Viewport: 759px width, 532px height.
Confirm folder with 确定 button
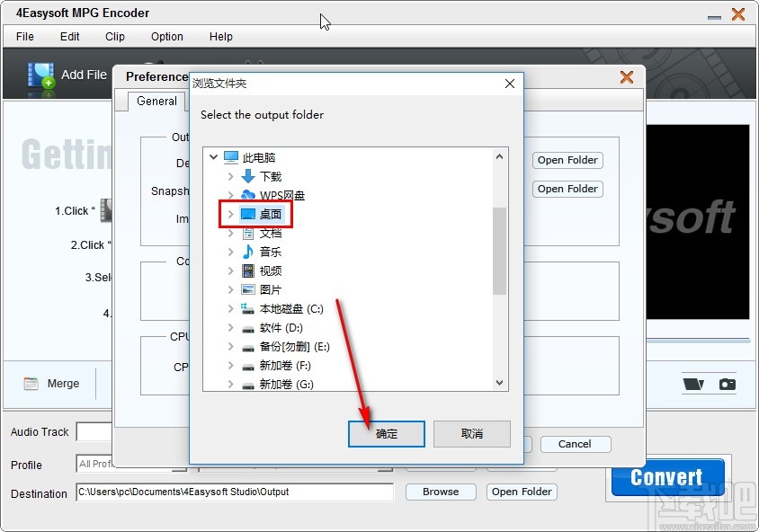[387, 434]
